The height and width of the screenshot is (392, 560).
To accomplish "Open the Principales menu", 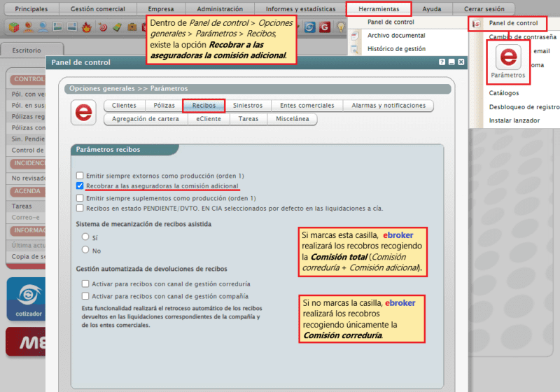I will tap(31, 9).
